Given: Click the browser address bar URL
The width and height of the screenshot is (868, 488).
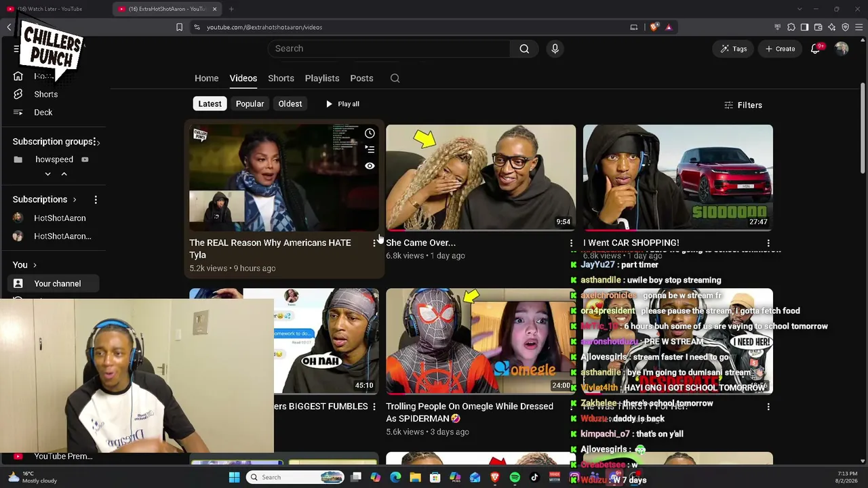Looking at the screenshot, I should (x=264, y=27).
